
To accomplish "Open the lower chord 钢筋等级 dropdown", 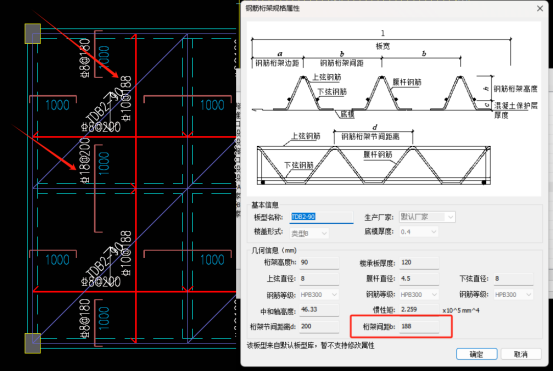I will point(513,294).
